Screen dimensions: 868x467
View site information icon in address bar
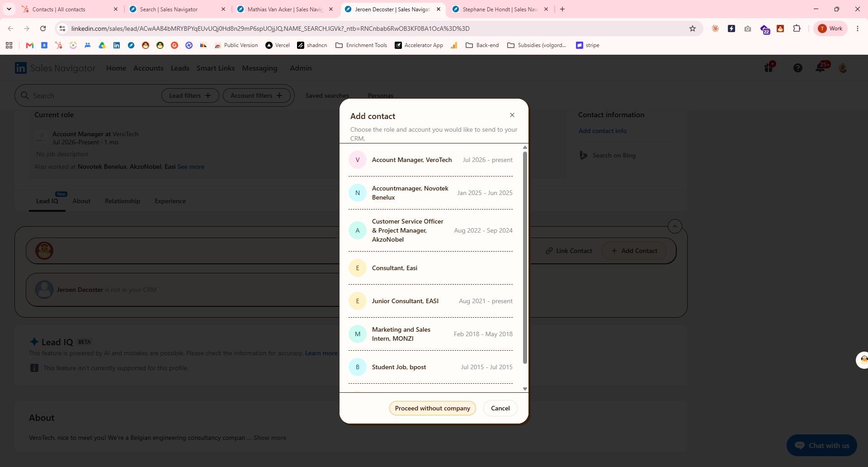62,29
